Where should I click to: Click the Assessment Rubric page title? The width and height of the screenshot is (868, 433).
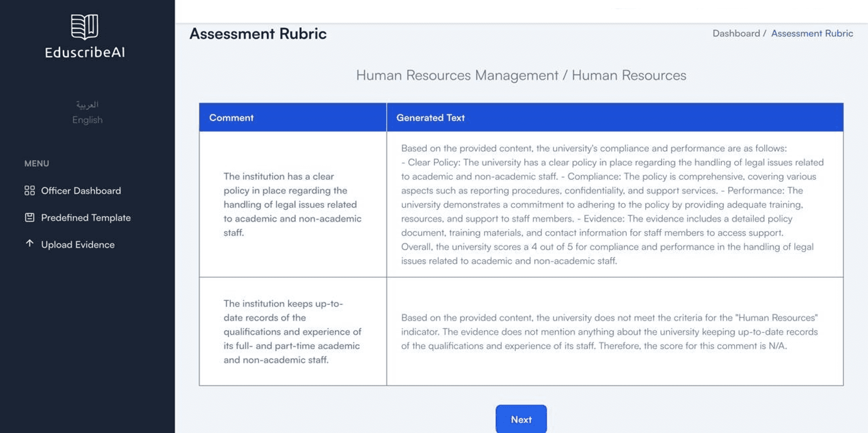pos(258,34)
